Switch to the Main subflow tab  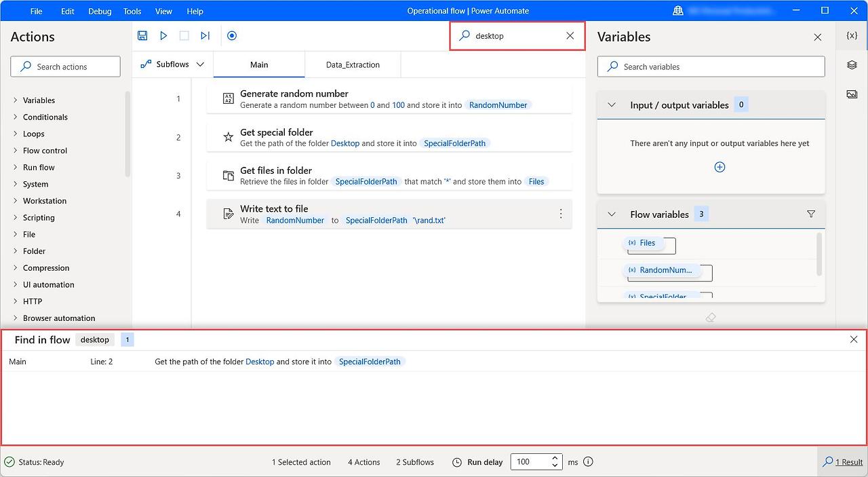click(259, 64)
